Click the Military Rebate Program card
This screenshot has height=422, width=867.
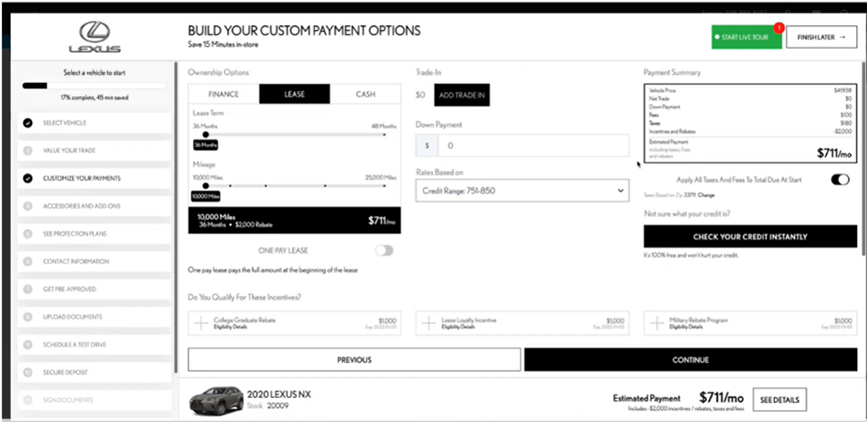[750, 323]
